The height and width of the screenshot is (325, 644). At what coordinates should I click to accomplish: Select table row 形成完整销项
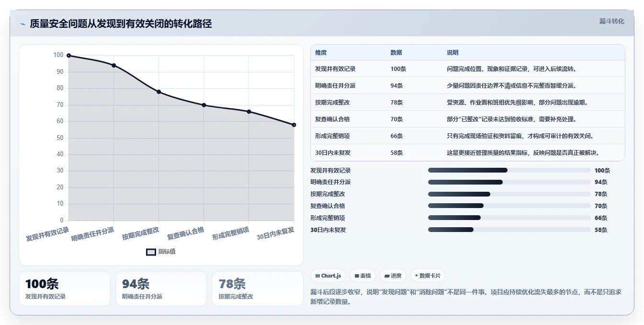coord(468,136)
